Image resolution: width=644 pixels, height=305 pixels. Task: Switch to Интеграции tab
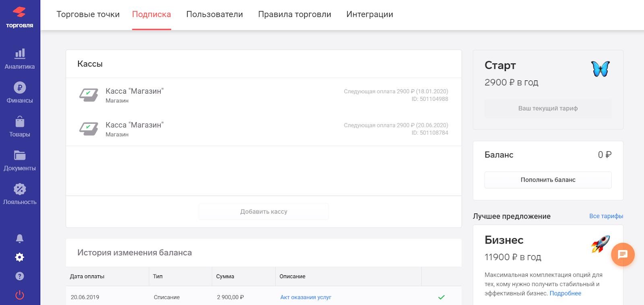[x=370, y=14]
